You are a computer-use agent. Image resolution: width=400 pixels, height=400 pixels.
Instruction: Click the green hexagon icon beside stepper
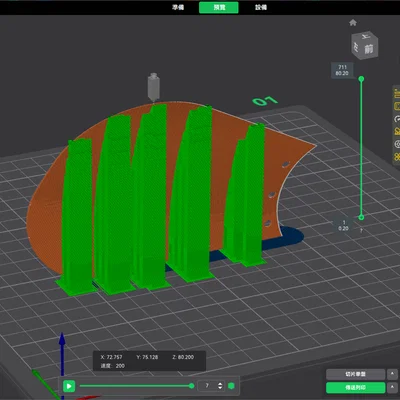(231, 386)
